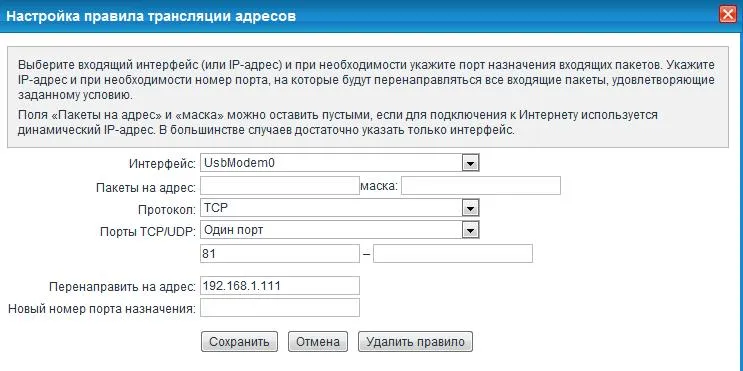Click the Новый номер порта назначения: label

(102, 309)
